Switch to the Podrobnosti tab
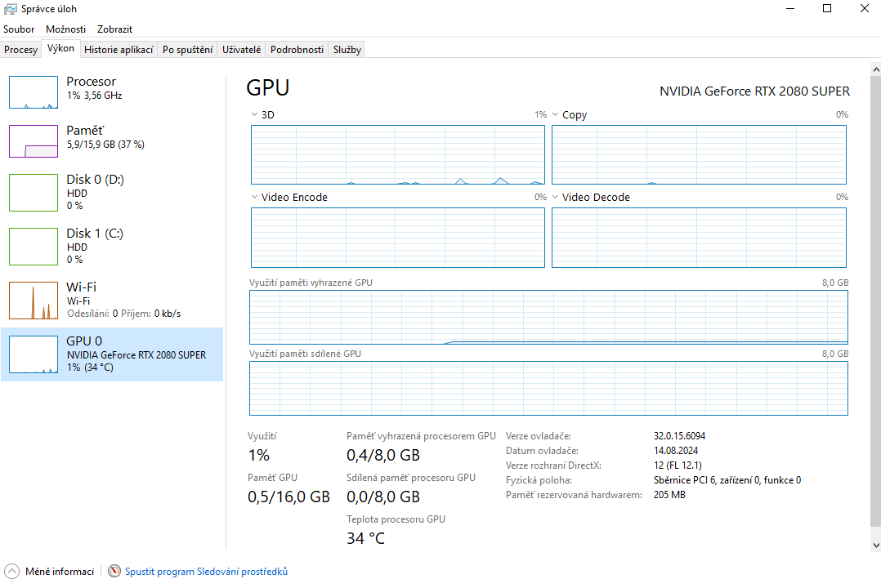 tap(297, 50)
